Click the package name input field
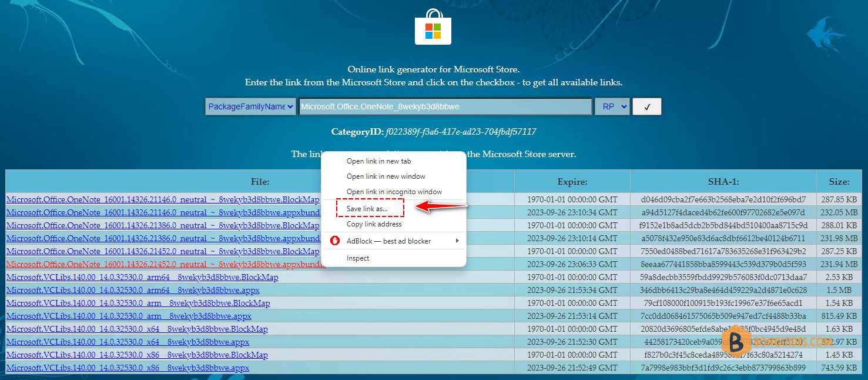 click(445, 106)
